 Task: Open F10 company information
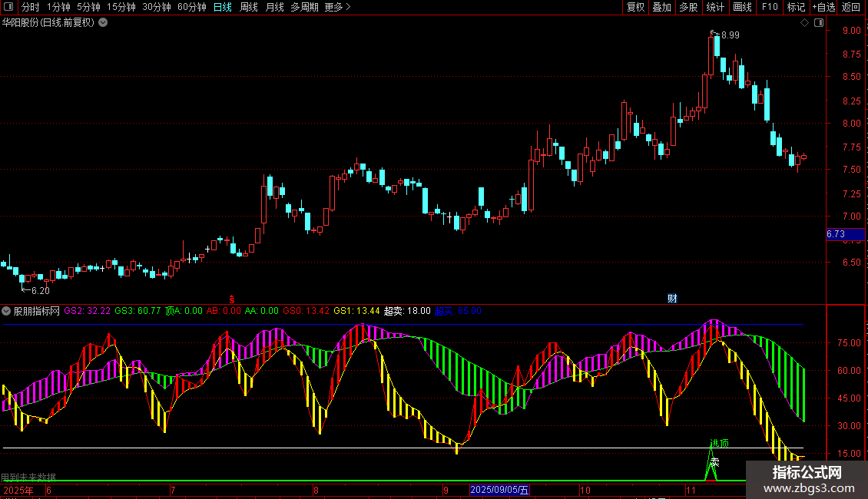click(770, 8)
